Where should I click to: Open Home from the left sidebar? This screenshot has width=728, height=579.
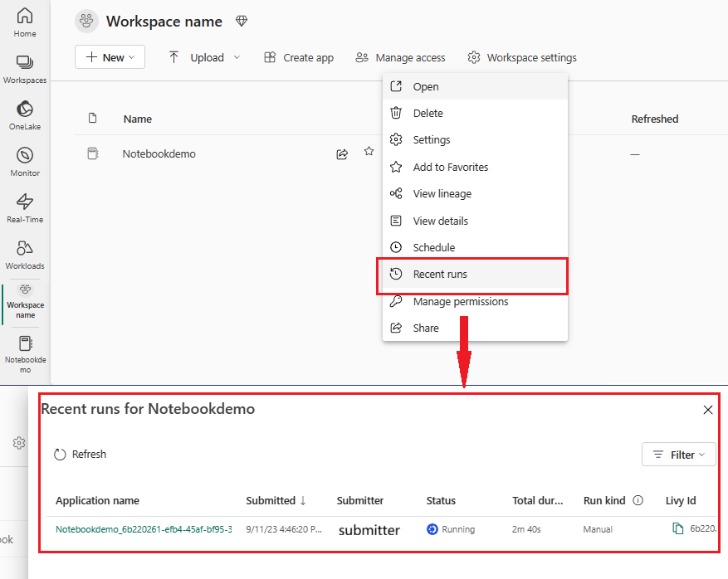tap(25, 22)
